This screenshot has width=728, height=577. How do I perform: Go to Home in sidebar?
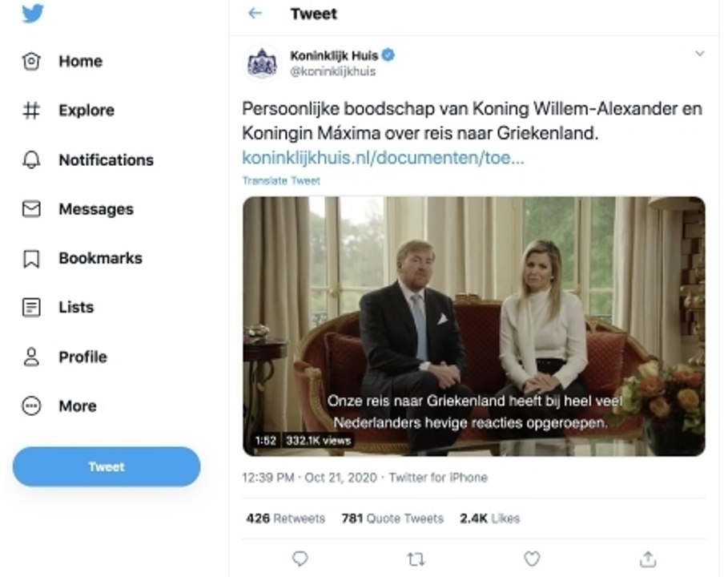[x=80, y=62]
